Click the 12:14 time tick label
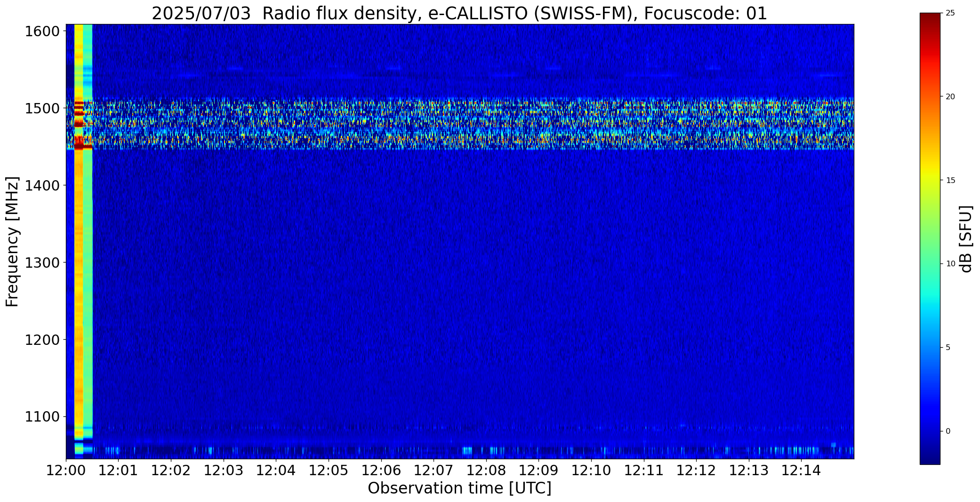 [x=801, y=470]
